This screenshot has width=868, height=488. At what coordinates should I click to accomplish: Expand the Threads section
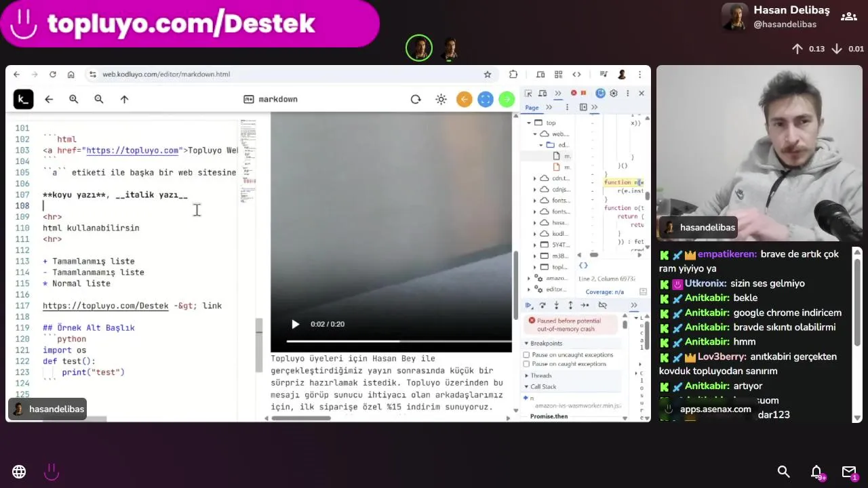coord(526,375)
